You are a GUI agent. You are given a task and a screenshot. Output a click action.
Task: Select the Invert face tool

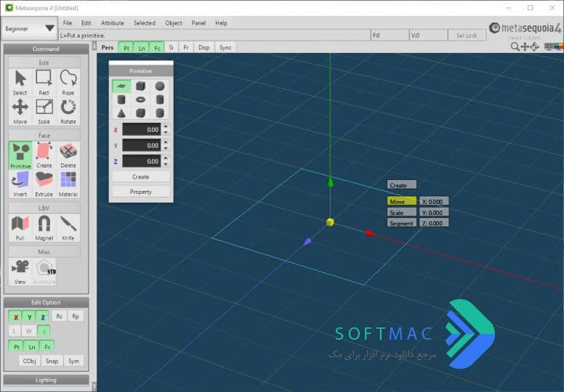[20, 184]
